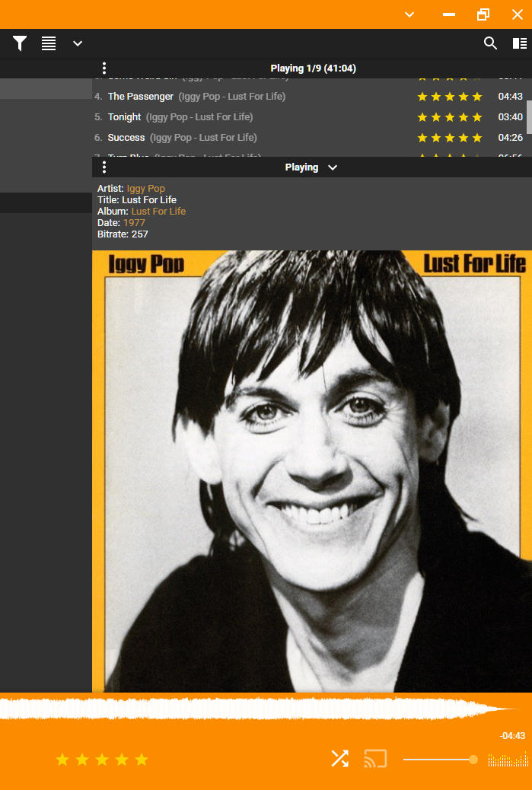Image resolution: width=532 pixels, height=790 pixels.
Task: Set current track rating to five stars
Action: [142, 760]
